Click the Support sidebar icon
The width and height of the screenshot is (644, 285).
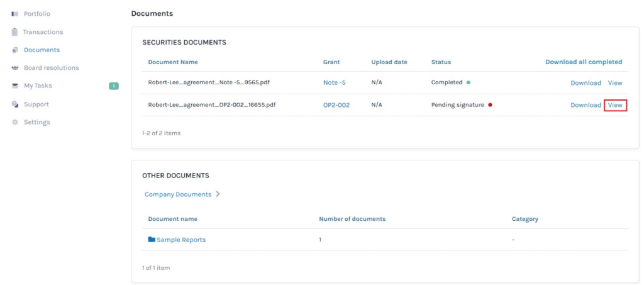pos(14,104)
